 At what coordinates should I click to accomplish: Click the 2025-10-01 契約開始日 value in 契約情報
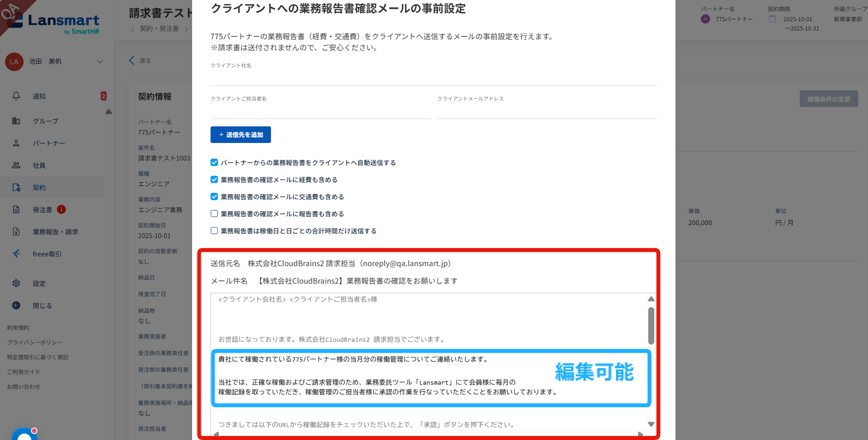click(154, 236)
